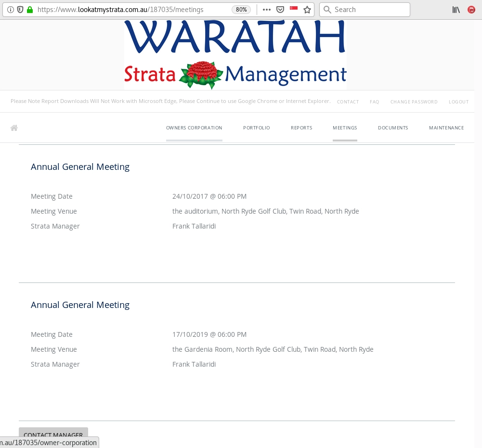Click Frank Tallaridi under the 2017 meeting
Viewport: 482px width, 448px height.
pos(194,226)
